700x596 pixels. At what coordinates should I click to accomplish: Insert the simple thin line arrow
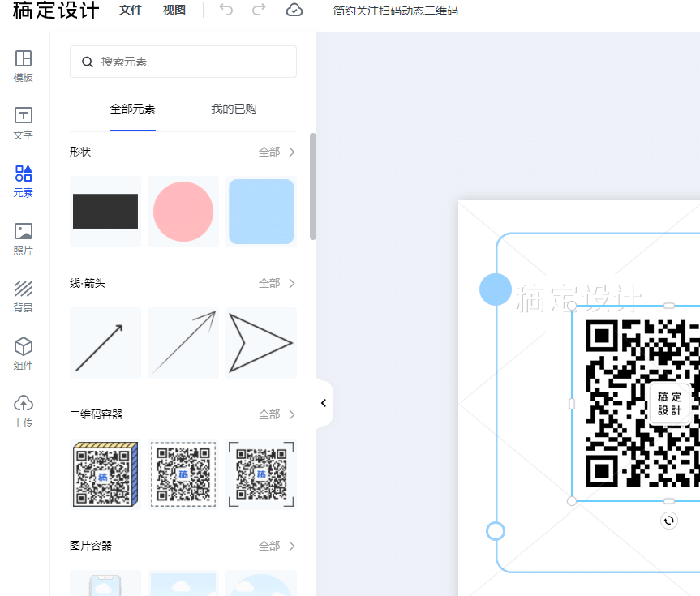click(x=105, y=343)
